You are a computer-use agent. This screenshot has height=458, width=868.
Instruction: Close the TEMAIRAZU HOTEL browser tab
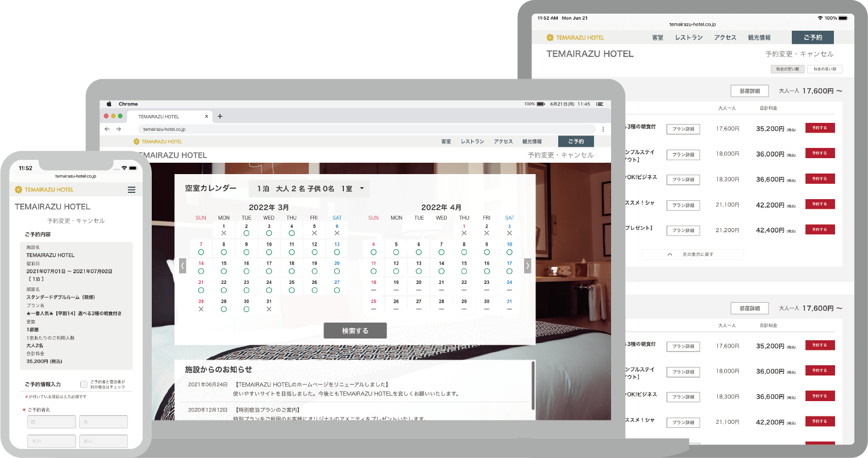(x=206, y=116)
